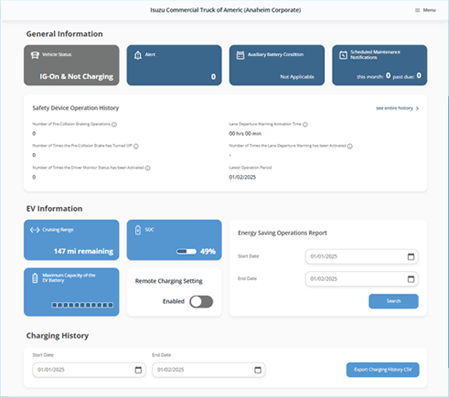This screenshot has height=397, width=449.
Task: Click the Search button
Action: pyautogui.click(x=393, y=301)
